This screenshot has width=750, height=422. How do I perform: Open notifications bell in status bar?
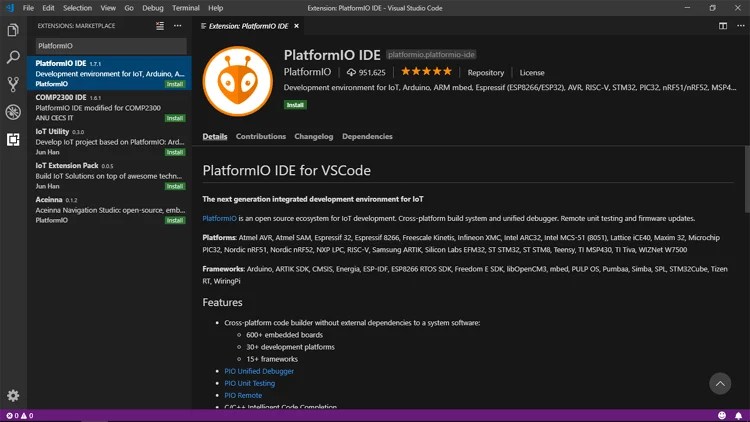click(739, 415)
